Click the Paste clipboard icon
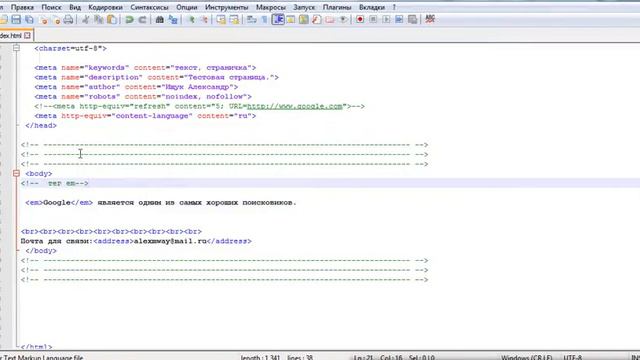The height and width of the screenshot is (360, 640). tap(111, 19)
